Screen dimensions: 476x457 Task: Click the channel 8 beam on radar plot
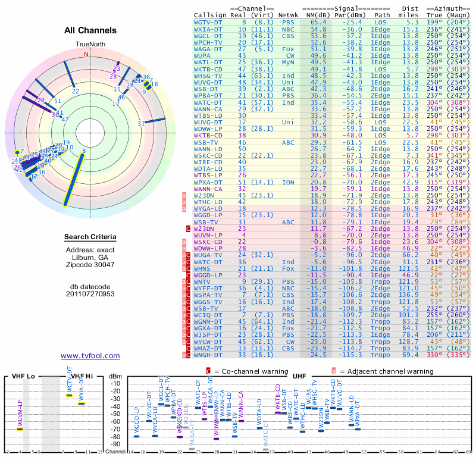coord(73,180)
